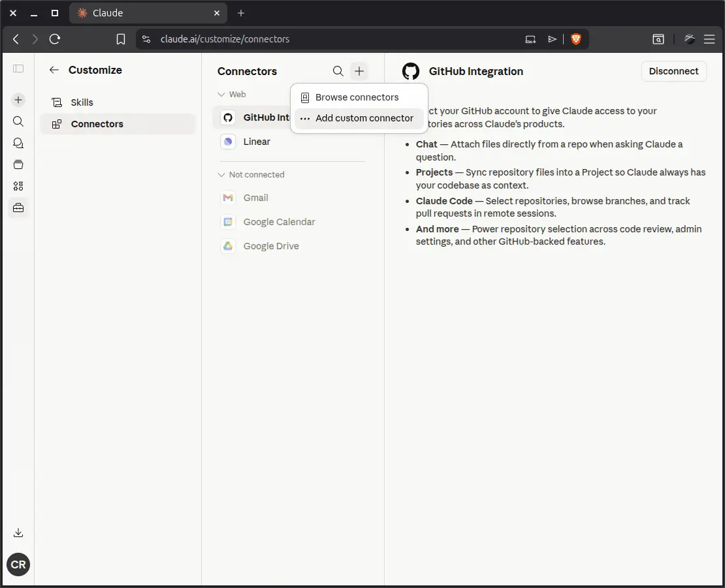Select Connectors in Customize menu
The height and width of the screenshot is (588, 725).
[x=118, y=124]
